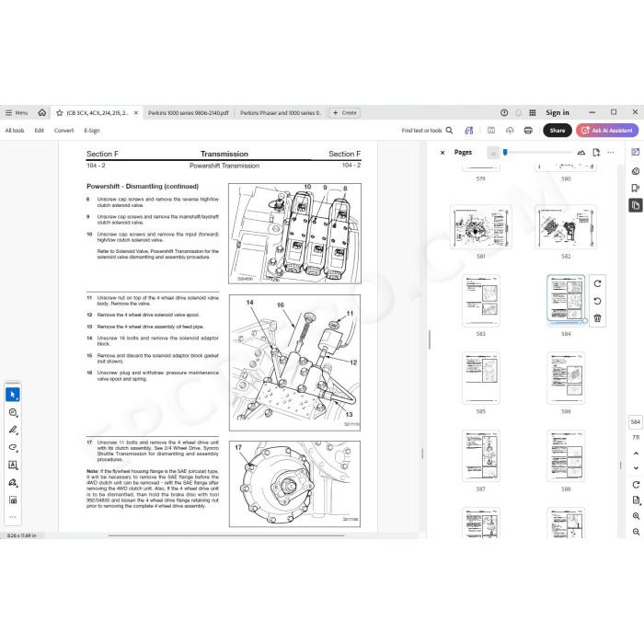Click smaller thumbnails icon left of slider

click(x=493, y=153)
